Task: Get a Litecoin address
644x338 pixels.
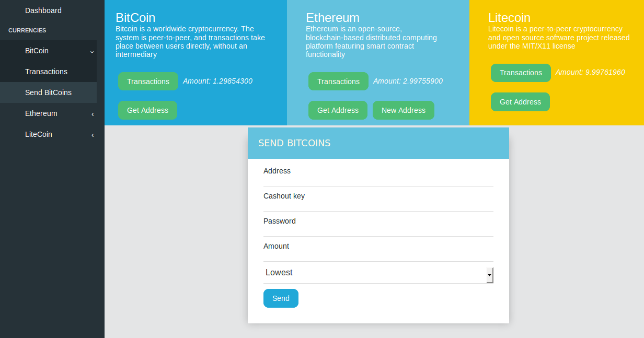Action: pos(520,102)
